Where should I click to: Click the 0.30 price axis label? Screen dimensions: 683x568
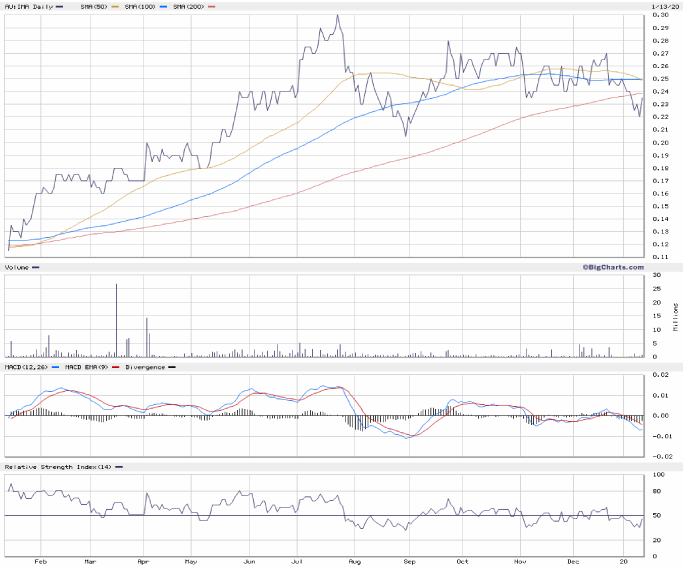click(662, 15)
